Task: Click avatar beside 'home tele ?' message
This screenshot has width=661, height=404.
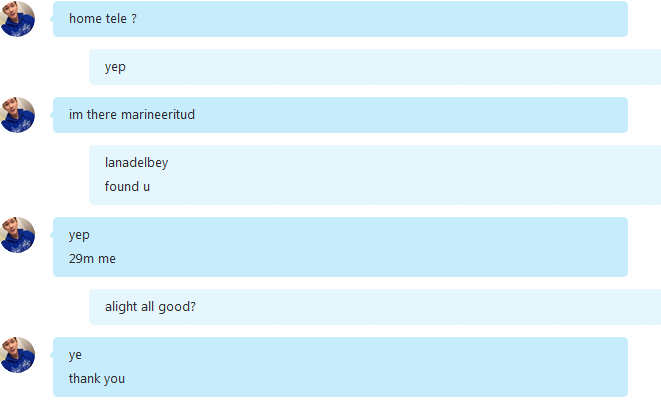Action: pyautogui.click(x=17, y=19)
